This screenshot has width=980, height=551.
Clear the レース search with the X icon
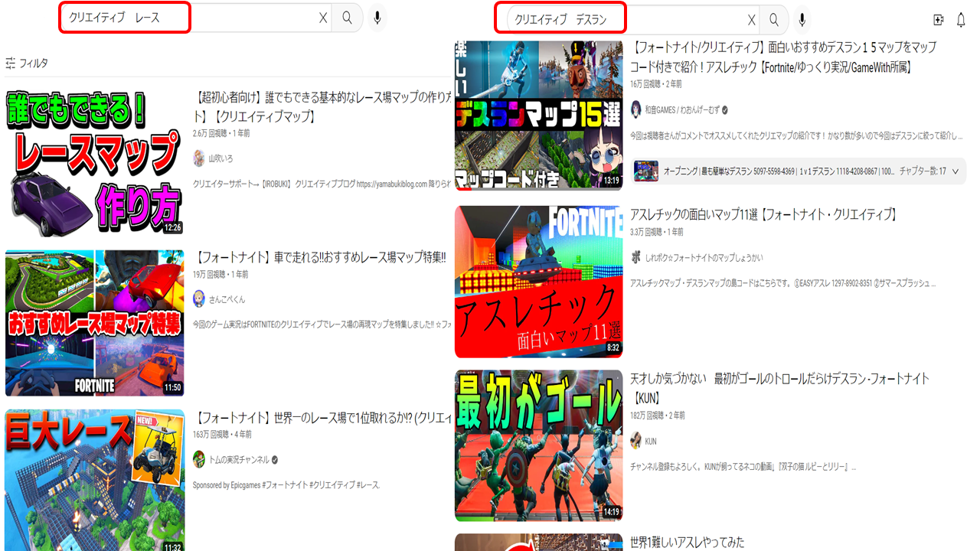[x=324, y=19]
